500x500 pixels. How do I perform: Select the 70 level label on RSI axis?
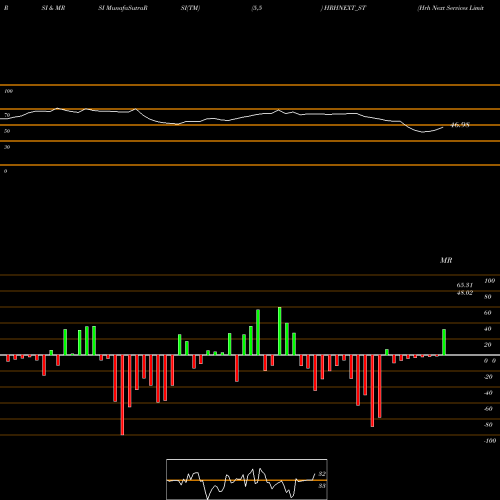pos(7,115)
